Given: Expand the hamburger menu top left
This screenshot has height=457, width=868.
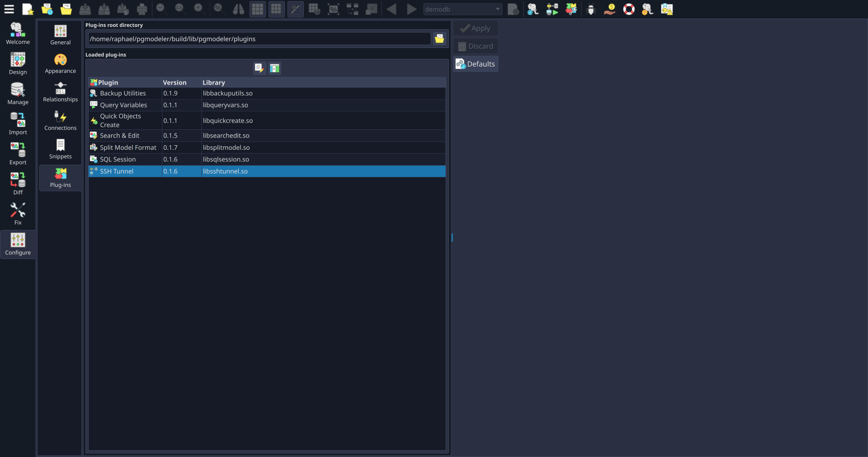Looking at the screenshot, I should point(9,9).
